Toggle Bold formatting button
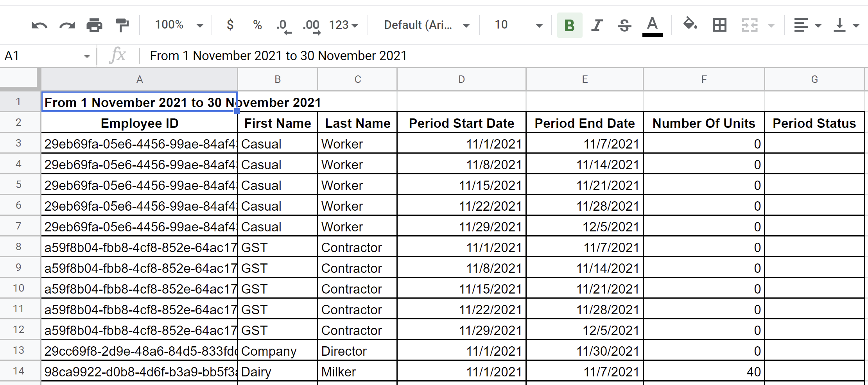The image size is (868, 385). (x=570, y=25)
